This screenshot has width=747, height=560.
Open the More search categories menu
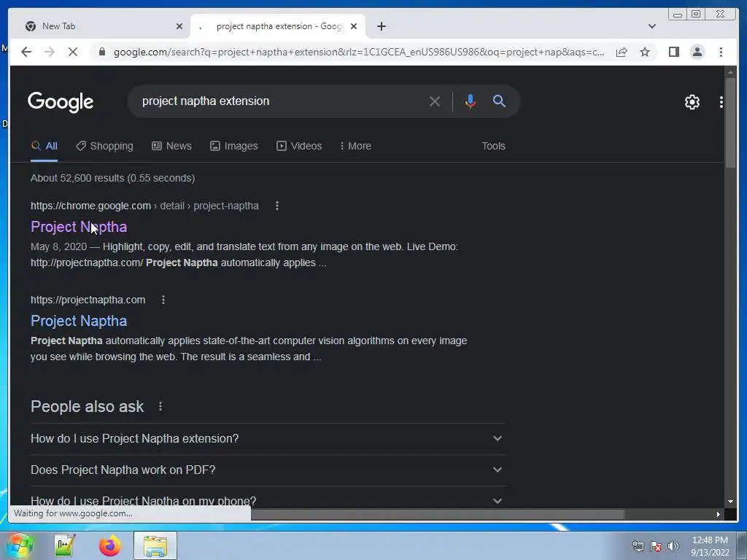coord(355,146)
